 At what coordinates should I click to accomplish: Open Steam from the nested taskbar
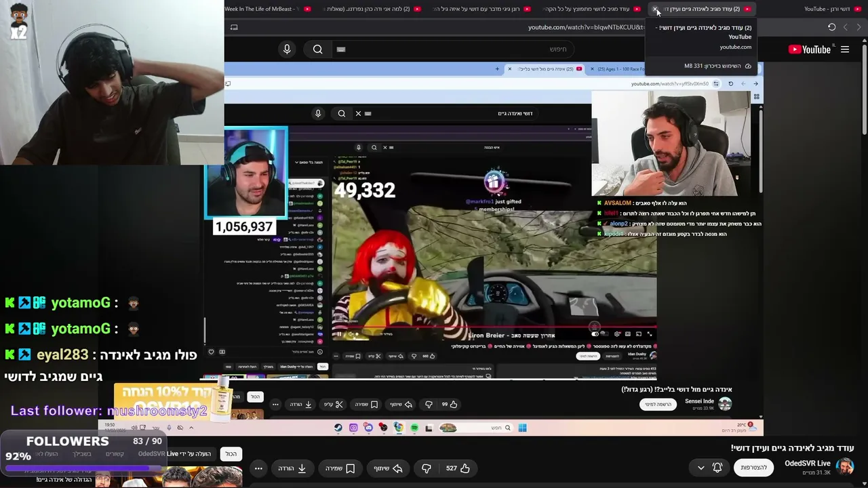[338, 428]
